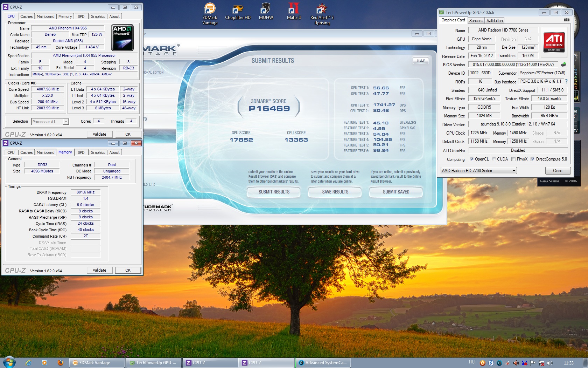Screen dimensions: 588x368
Task: Click the AMD Phenom II logo in CPU-Z
Action: point(122,38)
